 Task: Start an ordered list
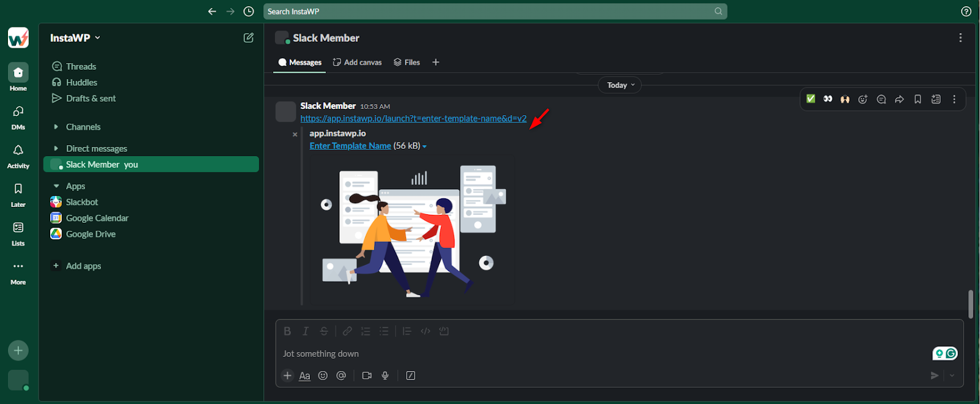(366, 331)
